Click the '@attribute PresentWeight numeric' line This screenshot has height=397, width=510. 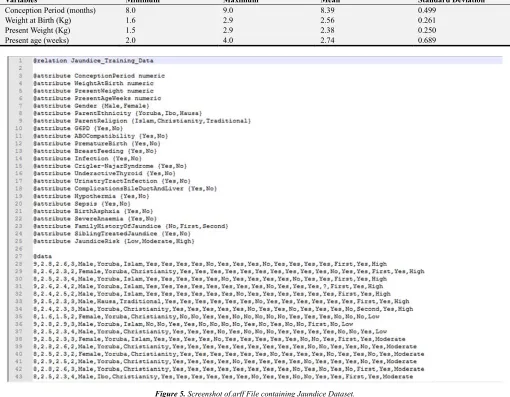click(x=93, y=91)
